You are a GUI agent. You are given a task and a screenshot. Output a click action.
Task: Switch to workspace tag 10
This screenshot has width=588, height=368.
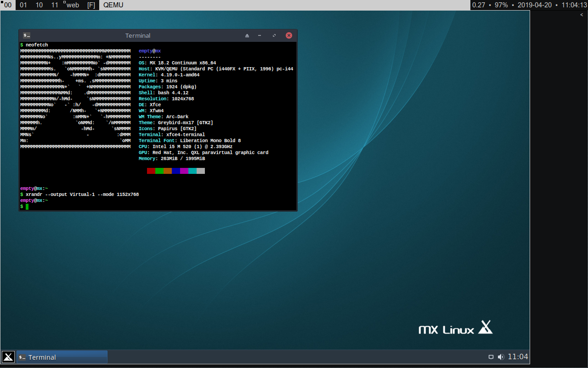tap(39, 5)
